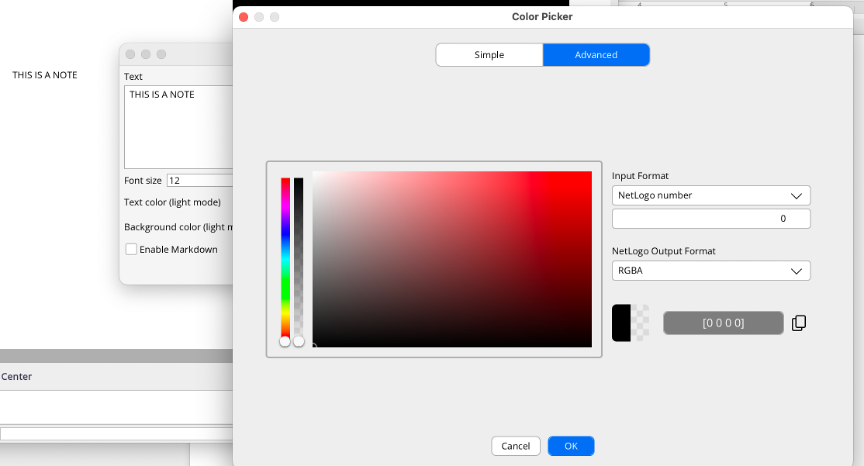Cancel the color picker dialog
The width and height of the screenshot is (864, 466).
coord(516,446)
